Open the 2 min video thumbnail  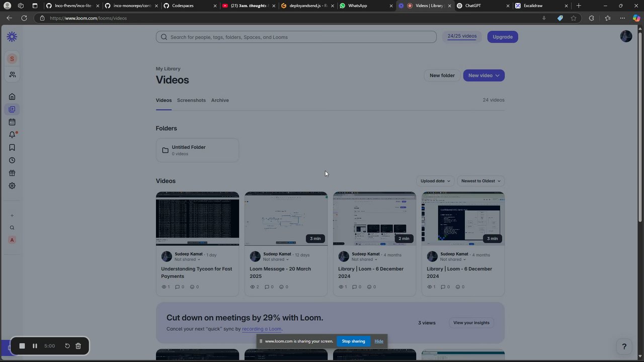tap(374, 219)
